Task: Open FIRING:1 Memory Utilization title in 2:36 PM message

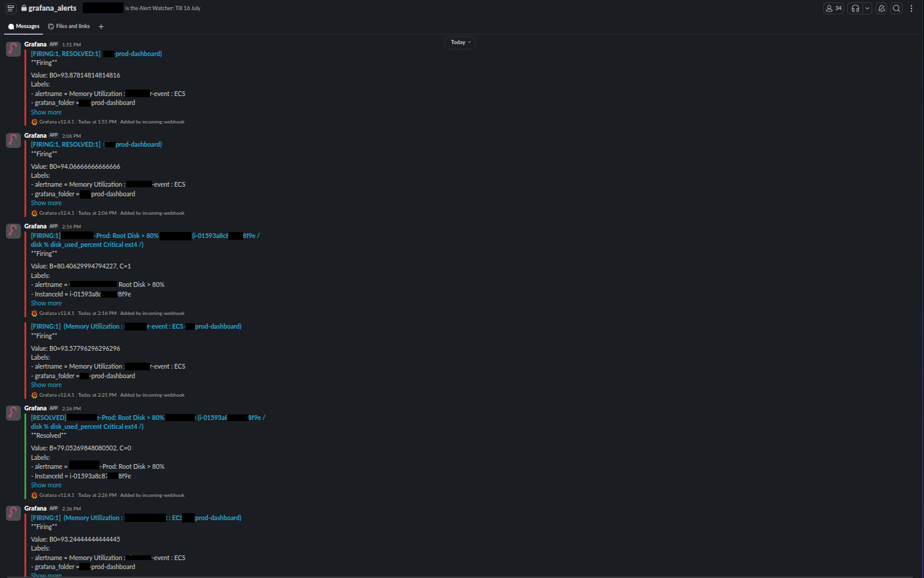Action: coord(136,518)
